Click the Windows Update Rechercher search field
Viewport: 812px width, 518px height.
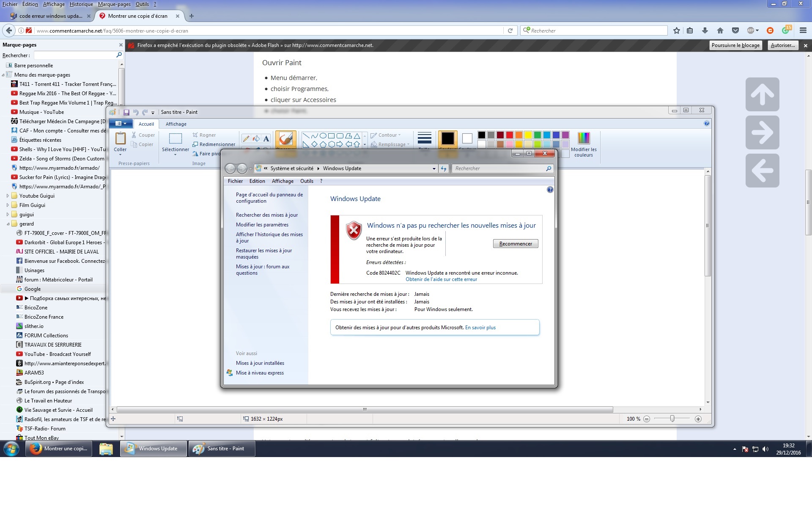pyautogui.click(x=502, y=168)
